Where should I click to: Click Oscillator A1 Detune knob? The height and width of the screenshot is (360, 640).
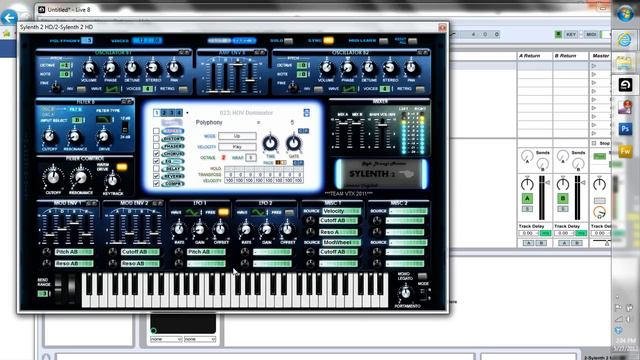(x=132, y=69)
